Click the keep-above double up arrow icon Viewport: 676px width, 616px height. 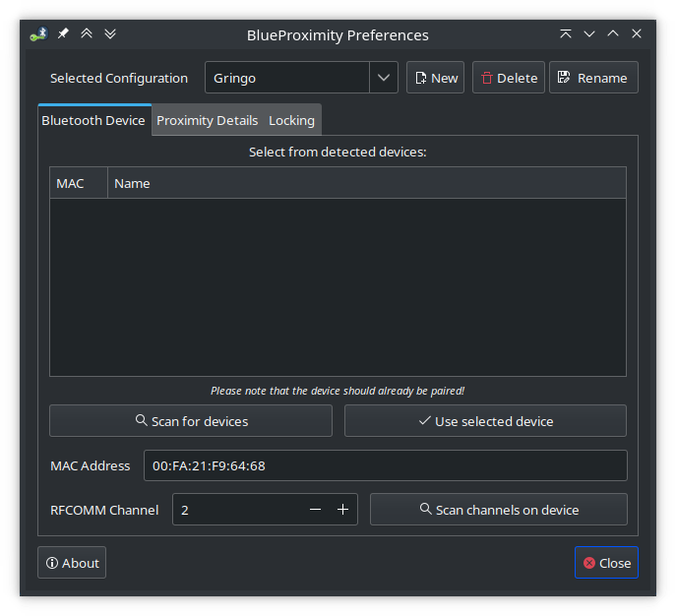(x=87, y=33)
